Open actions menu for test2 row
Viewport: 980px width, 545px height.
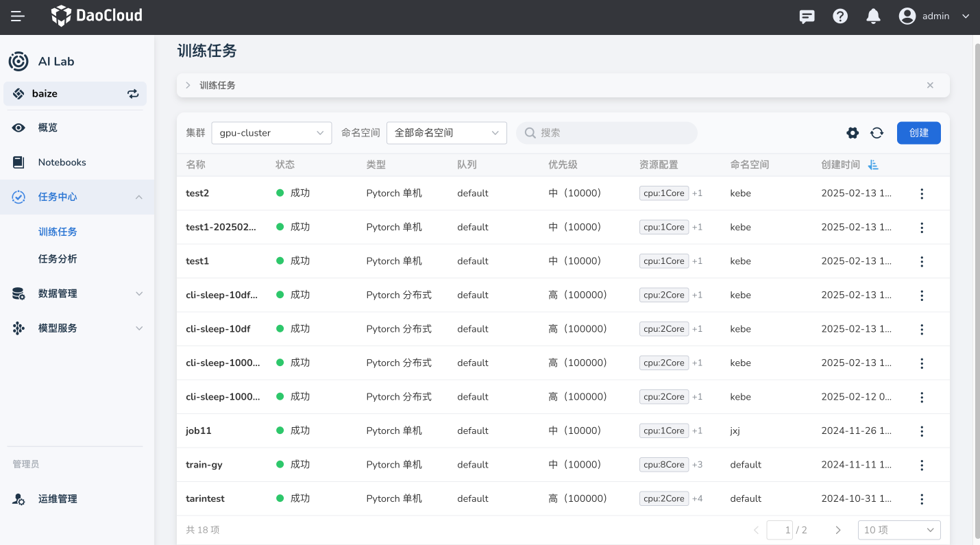coord(922,194)
